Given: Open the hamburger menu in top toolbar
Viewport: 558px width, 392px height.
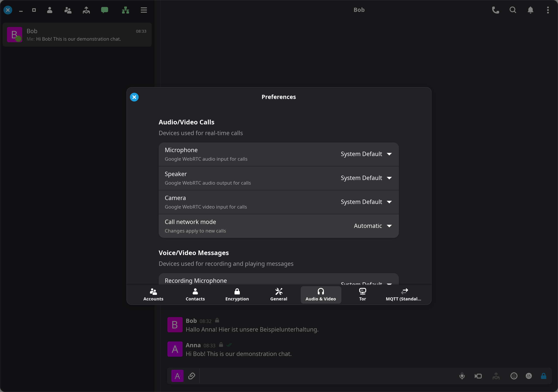Looking at the screenshot, I should pos(144,10).
